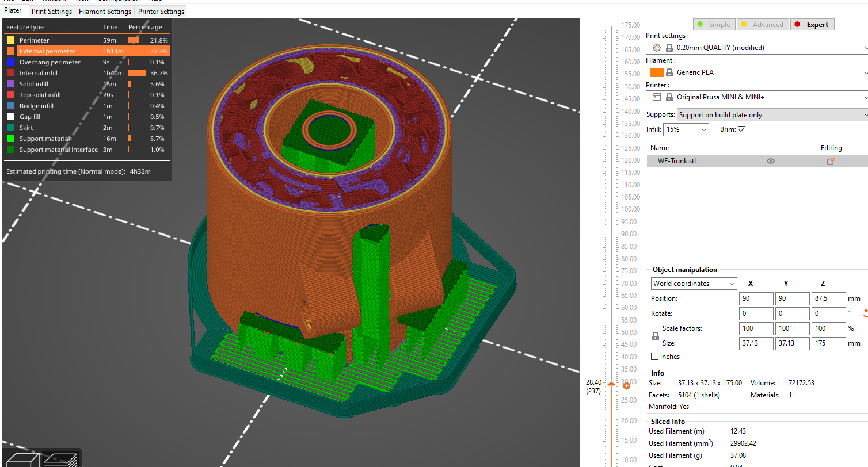
Task: Open the Filament Settings tab
Action: 105,12
